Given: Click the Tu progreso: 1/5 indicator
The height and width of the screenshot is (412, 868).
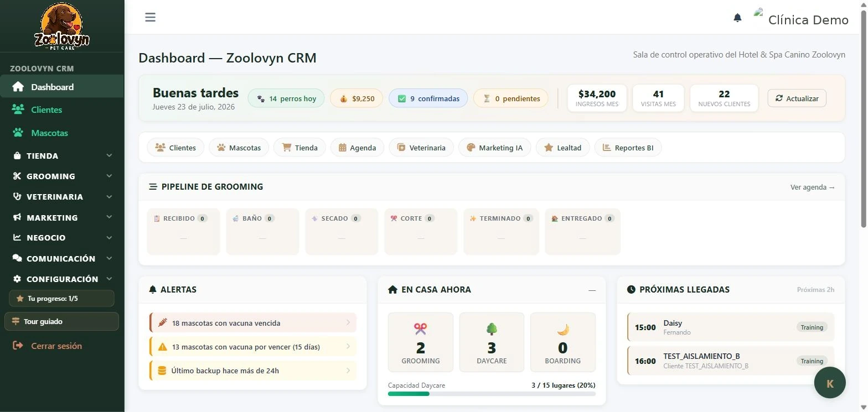Looking at the screenshot, I should (61, 299).
